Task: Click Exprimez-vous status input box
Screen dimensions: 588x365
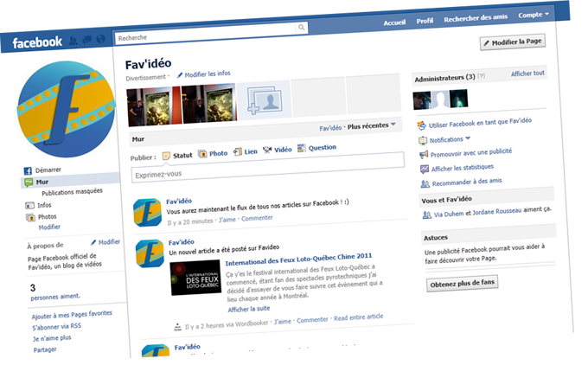Action: point(268,168)
